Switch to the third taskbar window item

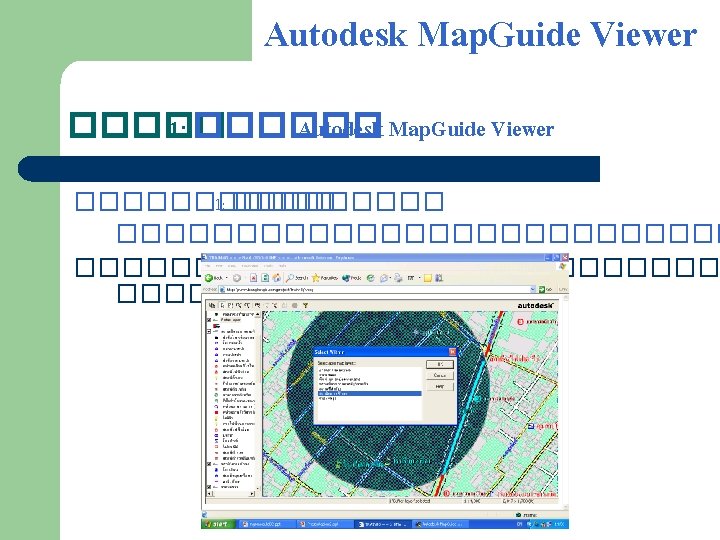pos(381,523)
